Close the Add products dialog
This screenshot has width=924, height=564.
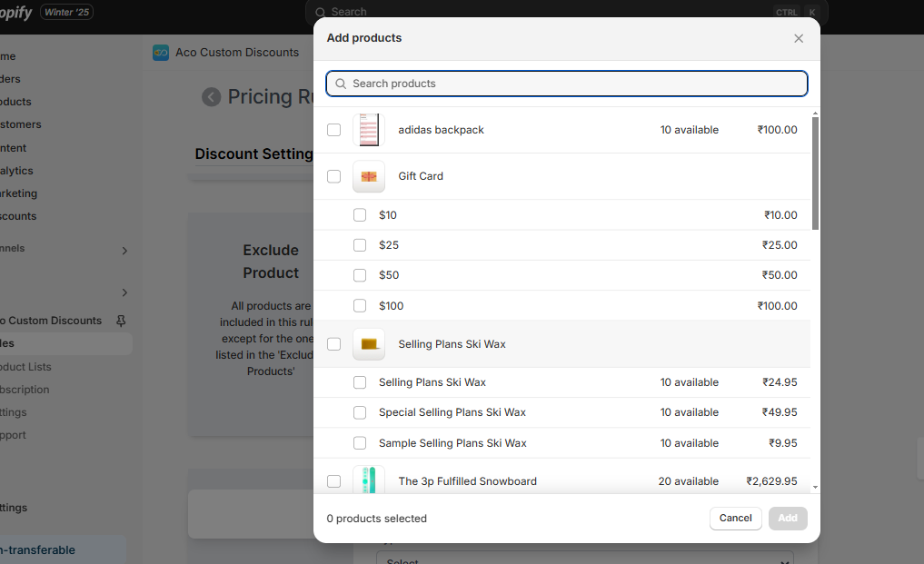799,38
